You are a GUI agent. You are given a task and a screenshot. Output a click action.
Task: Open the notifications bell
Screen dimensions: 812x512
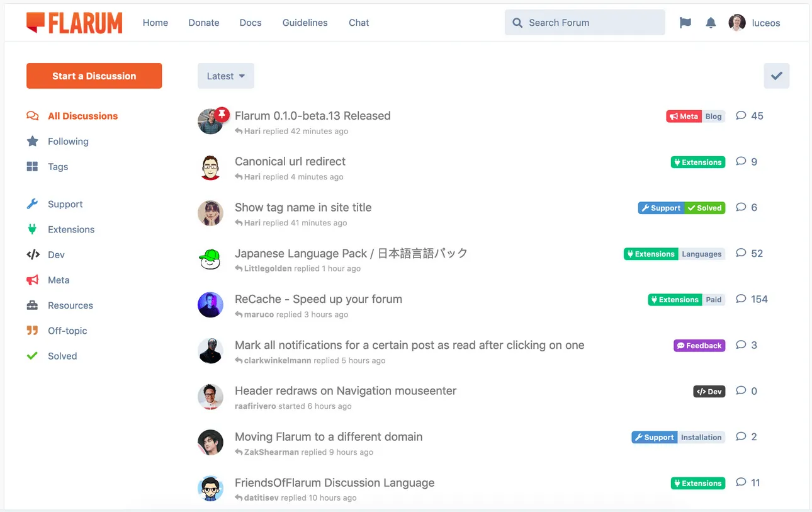click(711, 23)
